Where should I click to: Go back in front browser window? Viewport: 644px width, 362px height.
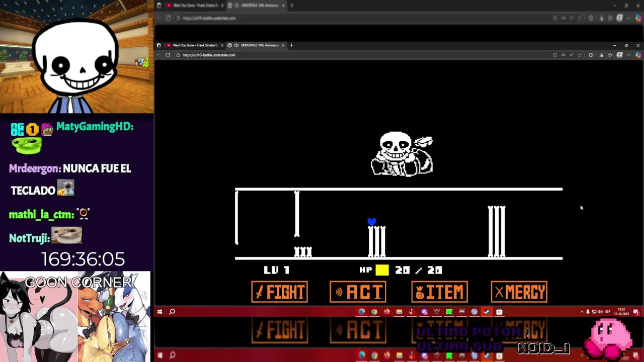tap(159, 55)
